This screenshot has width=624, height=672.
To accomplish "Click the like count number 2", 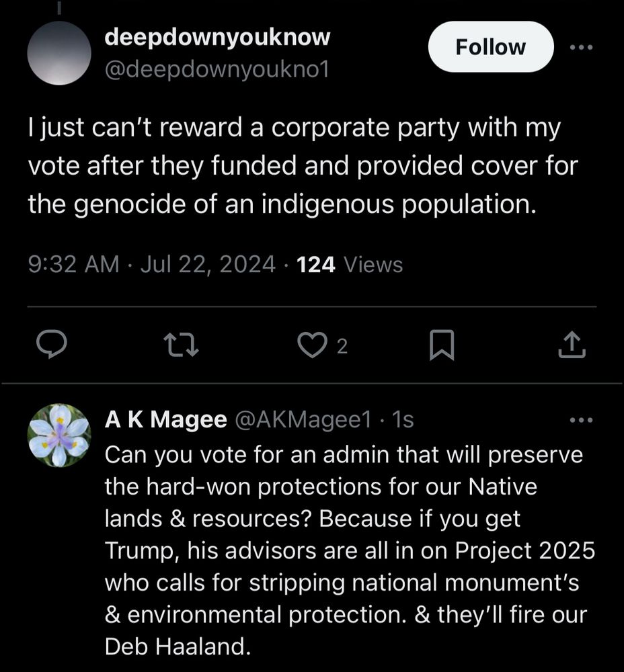I will [x=342, y=346].
